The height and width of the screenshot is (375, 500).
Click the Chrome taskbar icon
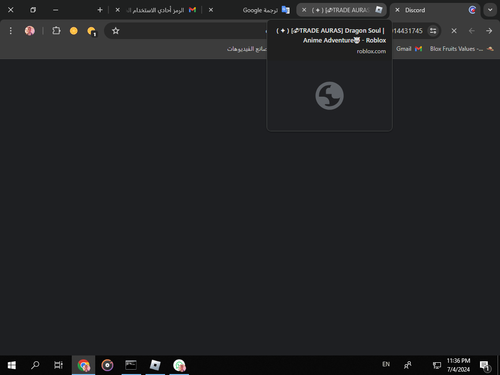(x=84, y=365)
